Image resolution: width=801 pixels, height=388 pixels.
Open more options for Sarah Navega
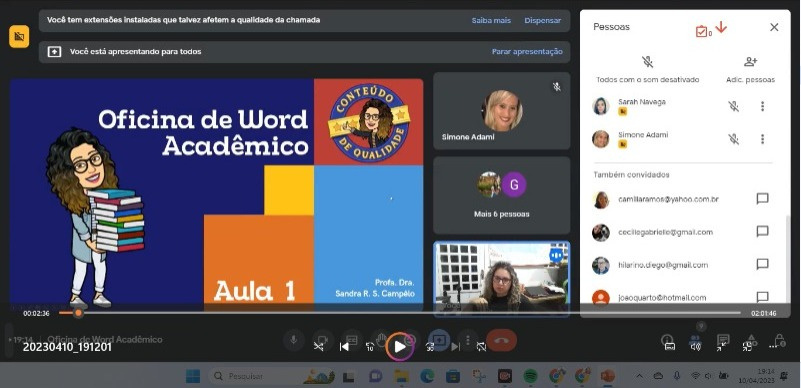point(762,106)
